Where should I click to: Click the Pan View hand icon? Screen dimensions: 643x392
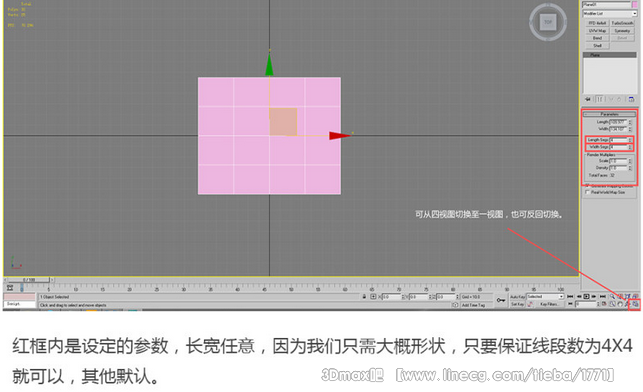pos(620,304)
